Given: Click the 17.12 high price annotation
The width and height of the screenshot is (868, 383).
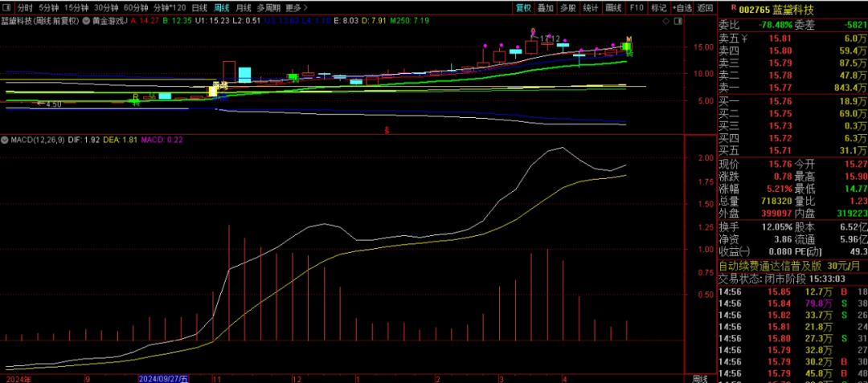Looking at the screenshot, I should pos(549,39).
